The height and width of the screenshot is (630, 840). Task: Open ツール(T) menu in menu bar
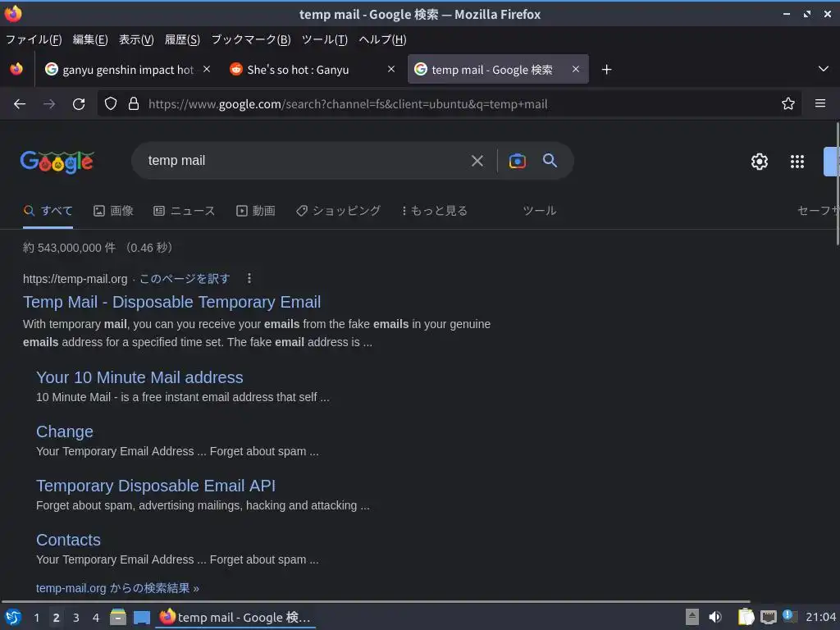pyautogui.click(x=325, y=39)
